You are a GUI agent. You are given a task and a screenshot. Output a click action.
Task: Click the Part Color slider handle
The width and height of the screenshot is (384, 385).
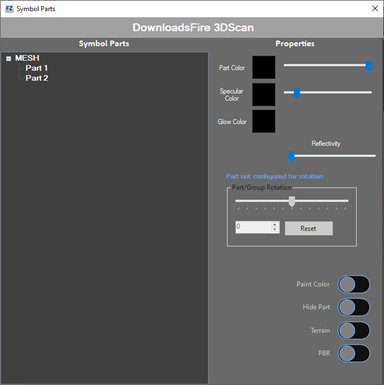[x=369, y=66]
